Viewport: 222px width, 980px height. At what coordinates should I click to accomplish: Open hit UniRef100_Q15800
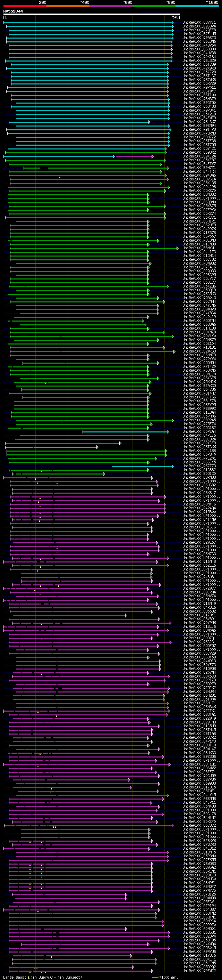(199, 512)
